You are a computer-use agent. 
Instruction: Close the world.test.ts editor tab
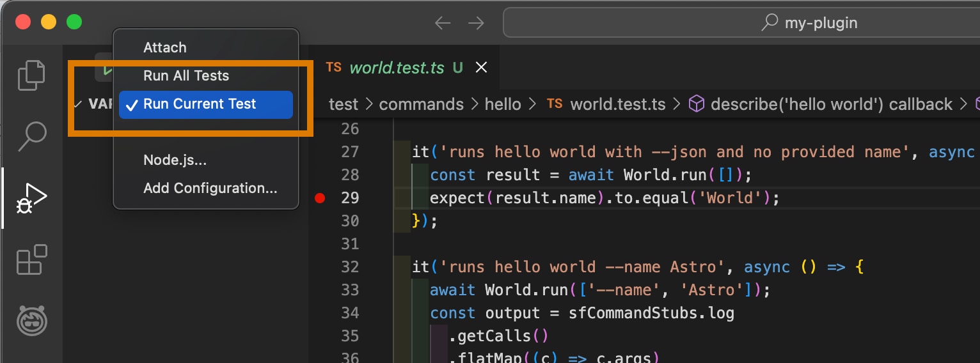point(482,68)
